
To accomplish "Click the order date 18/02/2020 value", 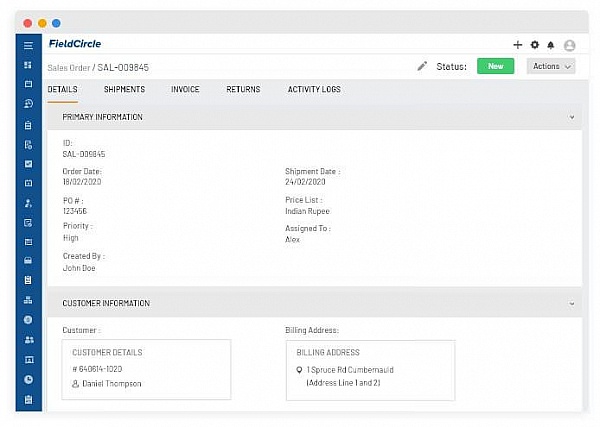I will click(82, 182).
